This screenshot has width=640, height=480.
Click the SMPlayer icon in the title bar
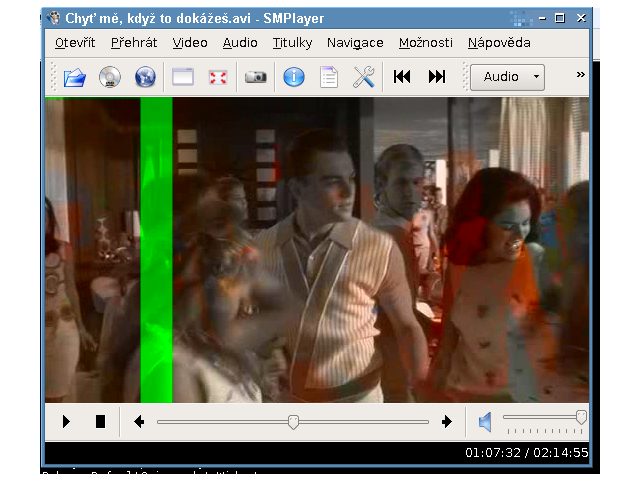point(53,18)
